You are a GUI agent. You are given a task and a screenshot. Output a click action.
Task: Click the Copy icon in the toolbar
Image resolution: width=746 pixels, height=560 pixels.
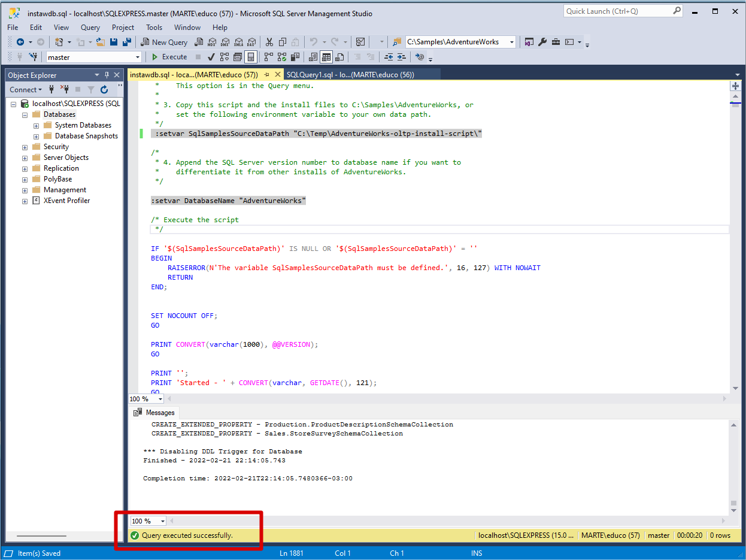pos(282,42)
